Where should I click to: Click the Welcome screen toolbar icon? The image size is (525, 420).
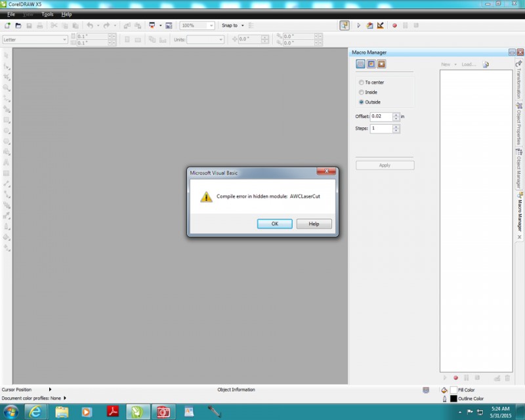[169, 26]
